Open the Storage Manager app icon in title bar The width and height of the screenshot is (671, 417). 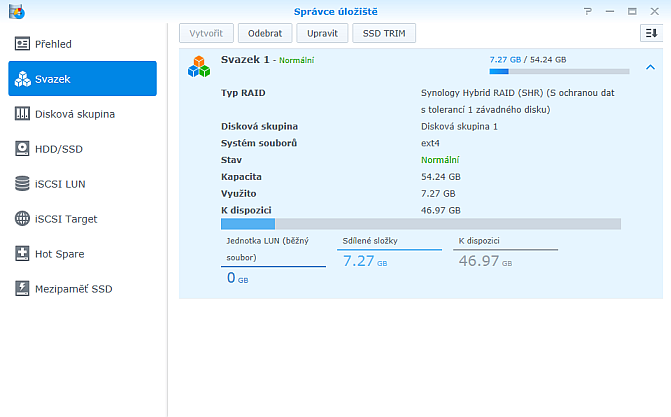coord(17,12)
